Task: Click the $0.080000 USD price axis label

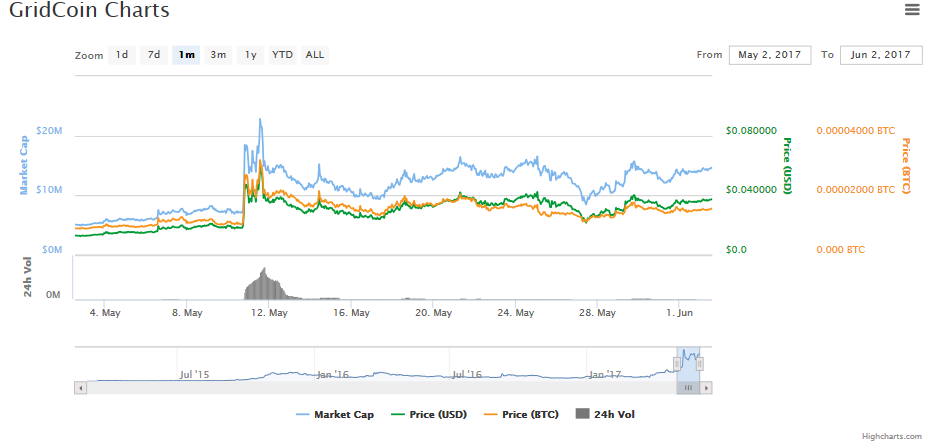Action: (x=751, y=130)
